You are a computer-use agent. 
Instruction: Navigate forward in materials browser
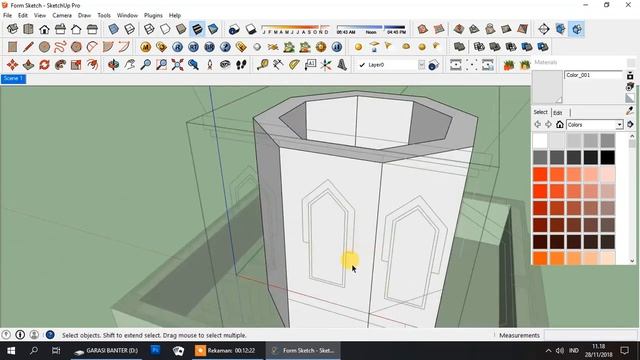[548, 124]
